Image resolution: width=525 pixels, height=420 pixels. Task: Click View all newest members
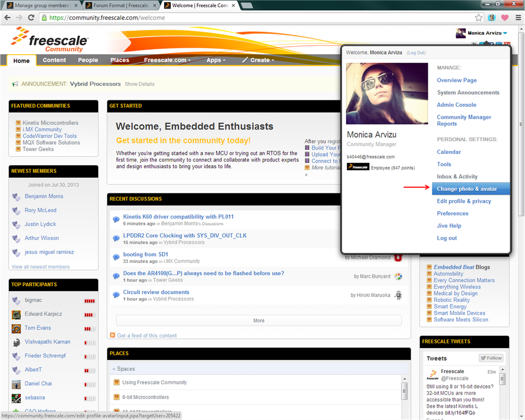[40, 267]
